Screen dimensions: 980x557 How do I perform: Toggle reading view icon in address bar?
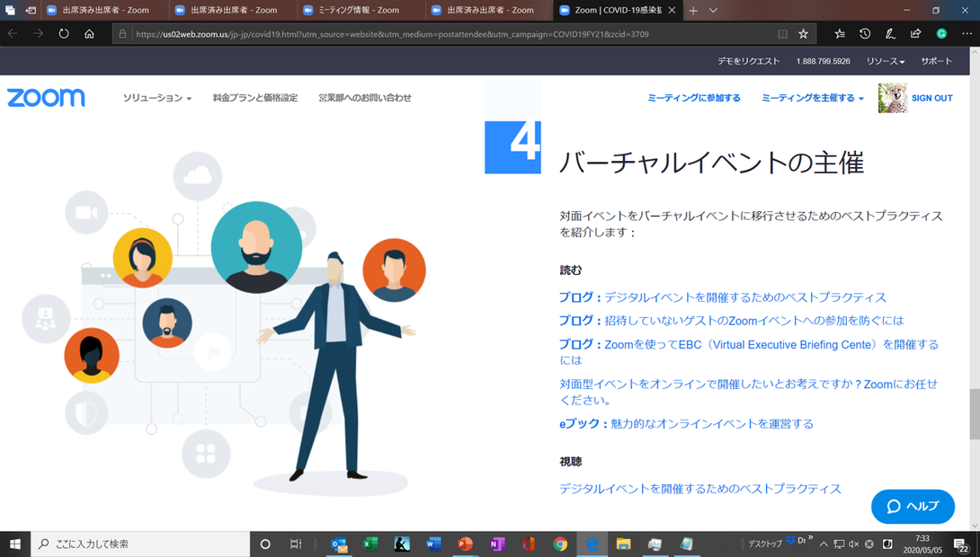pos(782,34)
